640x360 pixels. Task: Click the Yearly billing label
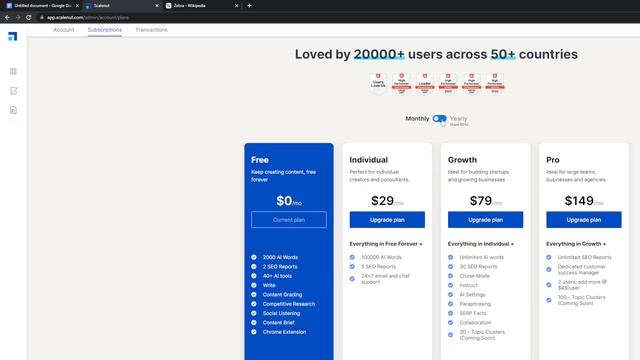point(458,118)
